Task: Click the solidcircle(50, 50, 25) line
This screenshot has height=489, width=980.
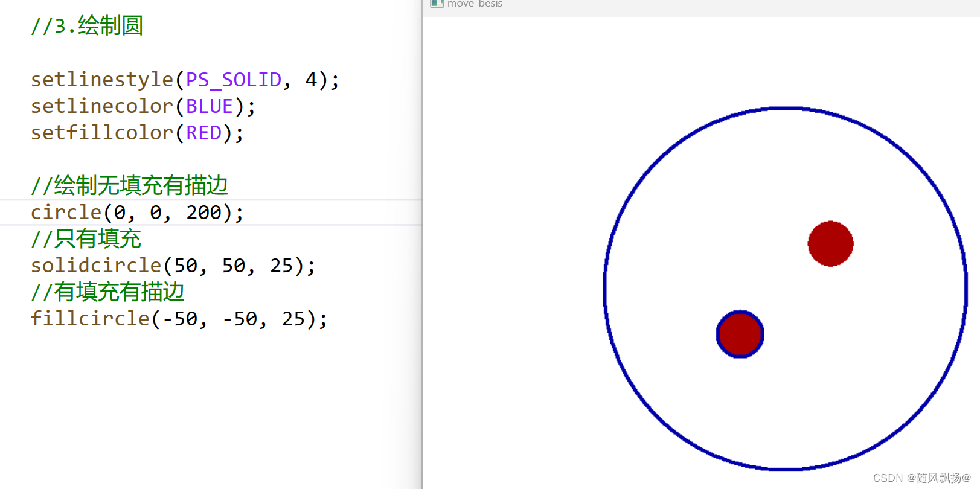Action: click(x=173, y=266)
